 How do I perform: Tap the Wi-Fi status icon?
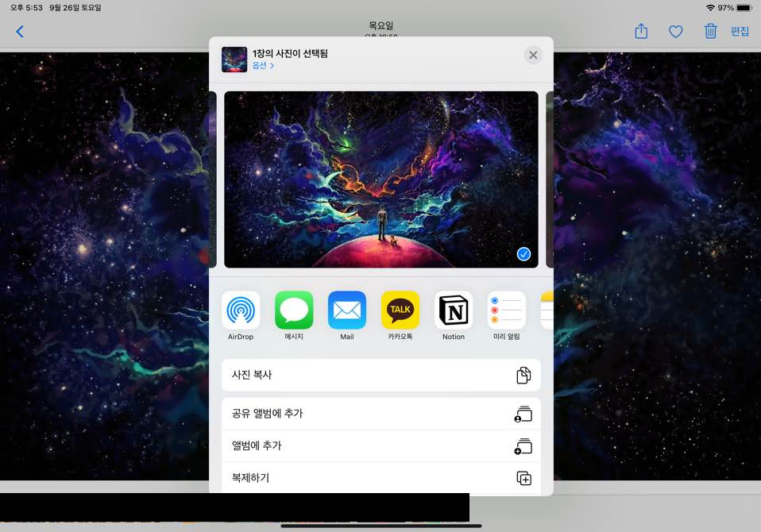click(x=710, y=8)
